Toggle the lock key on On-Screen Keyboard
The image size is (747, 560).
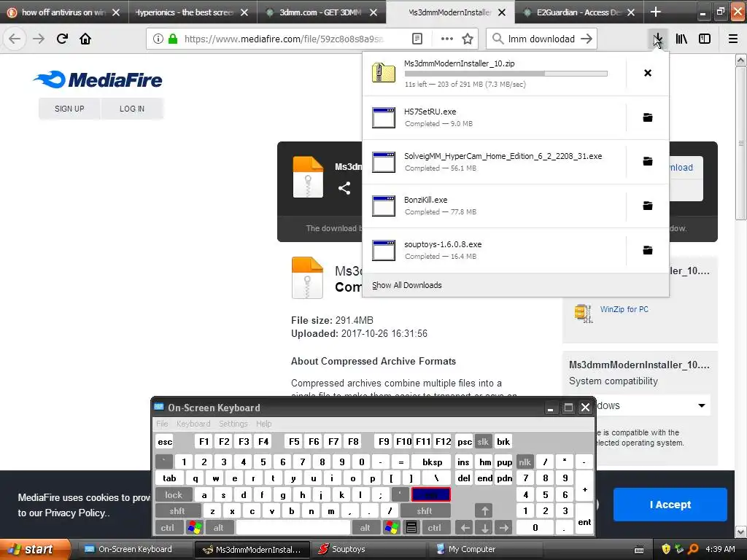(x=174, y=495)
